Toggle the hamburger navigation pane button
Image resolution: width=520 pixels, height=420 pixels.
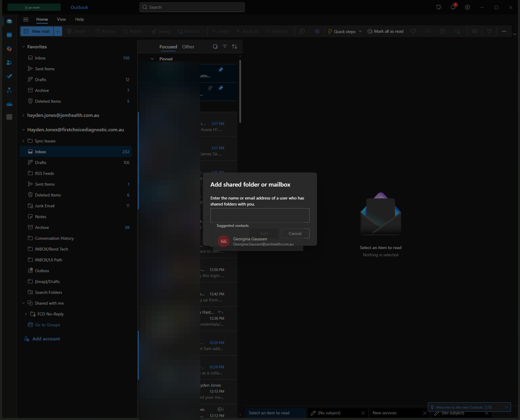coord(26,20)
